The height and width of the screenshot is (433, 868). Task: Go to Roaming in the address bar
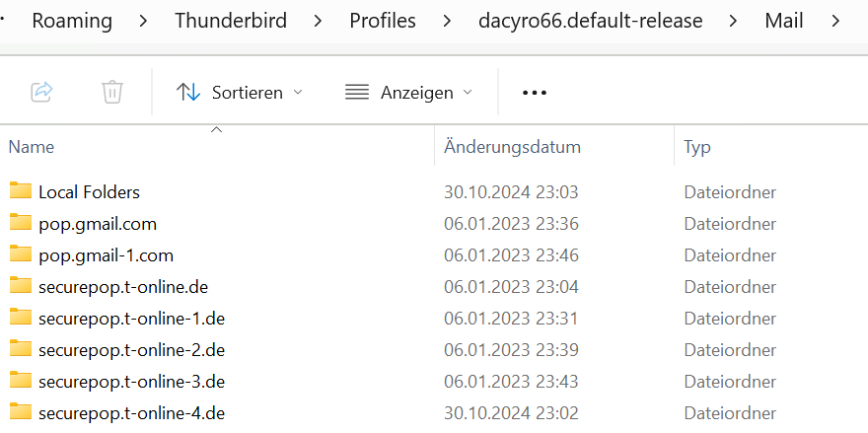[72, 20]
